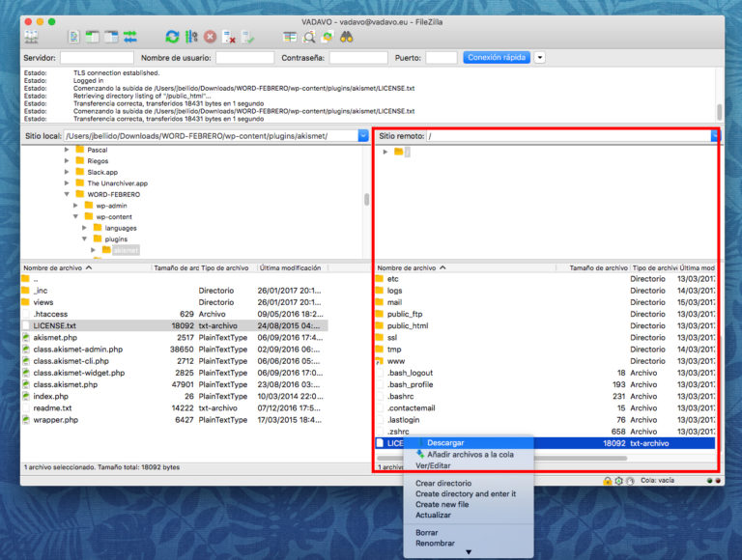Image resolution: width=742 pixels, height=560 pixels.
Task: Toggle synchronized browsing icon
Action: pos(328,37)
